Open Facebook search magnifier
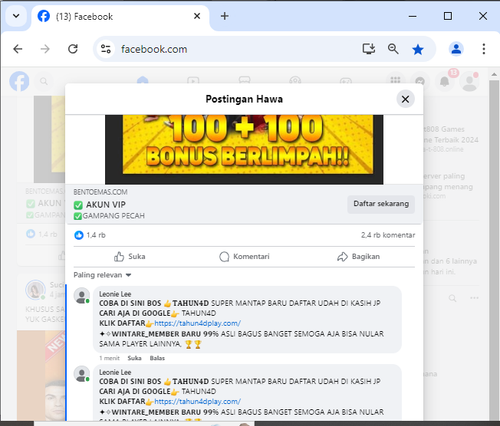Image resolution: width=500 pixels, height=426 pixels. click(x=44, y=81)
